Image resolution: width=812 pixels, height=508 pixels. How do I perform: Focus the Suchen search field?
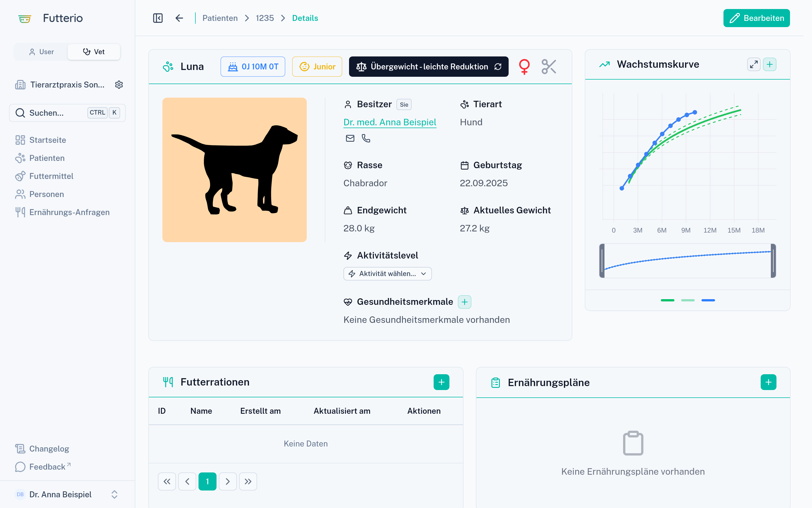click(67, 113)
